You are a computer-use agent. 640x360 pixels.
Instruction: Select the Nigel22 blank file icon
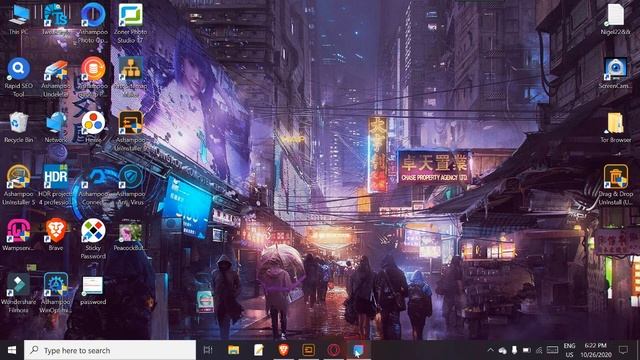pyautogui.click(x=616, y=18)
